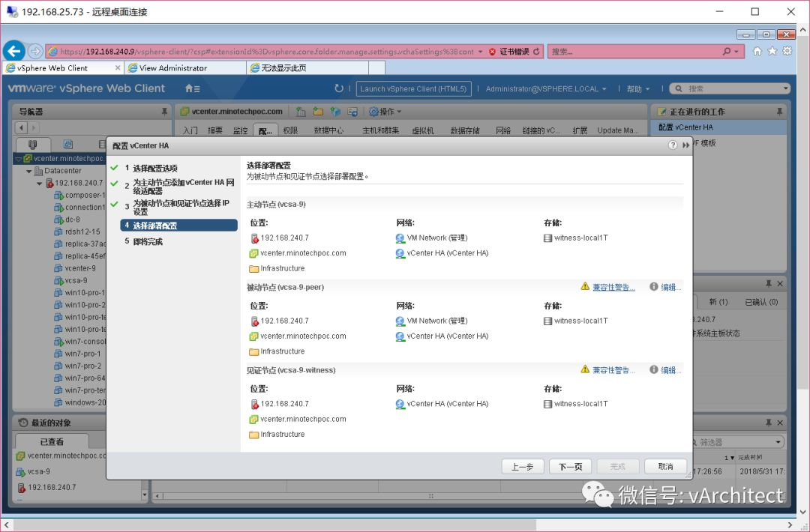Collapse the Datacenter tree node
This screenshot has height=532, width=810.
pos(29,171)
